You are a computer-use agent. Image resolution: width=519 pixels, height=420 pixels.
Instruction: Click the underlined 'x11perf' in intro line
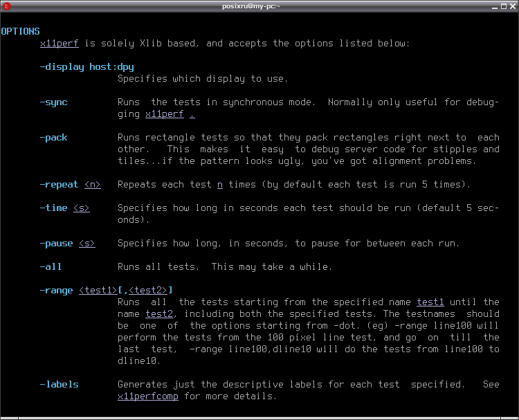(x=60, y=44)
